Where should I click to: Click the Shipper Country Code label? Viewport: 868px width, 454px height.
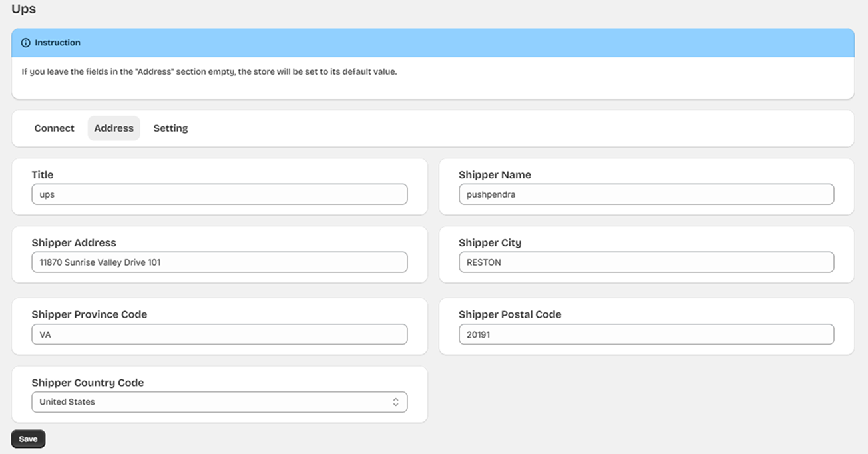click(88, 383)
